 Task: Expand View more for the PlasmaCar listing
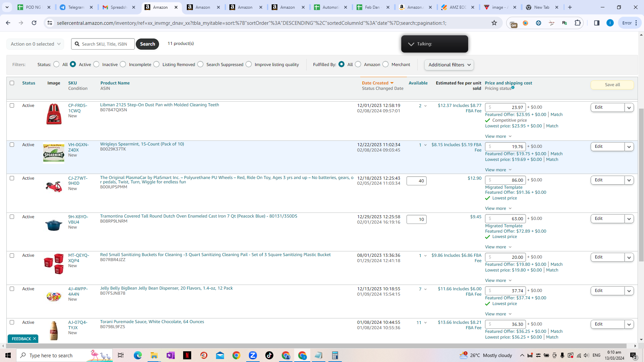pyautogui.click(x=498, y=208)
